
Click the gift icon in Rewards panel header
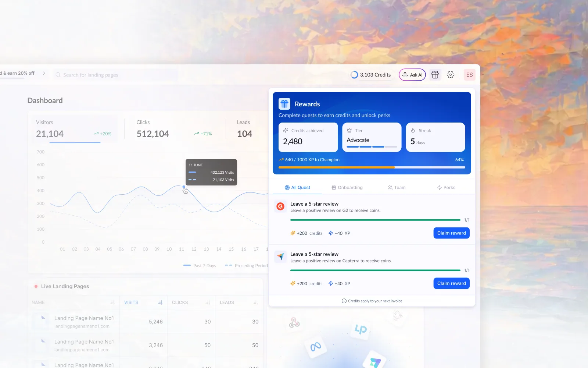(284, 104)
